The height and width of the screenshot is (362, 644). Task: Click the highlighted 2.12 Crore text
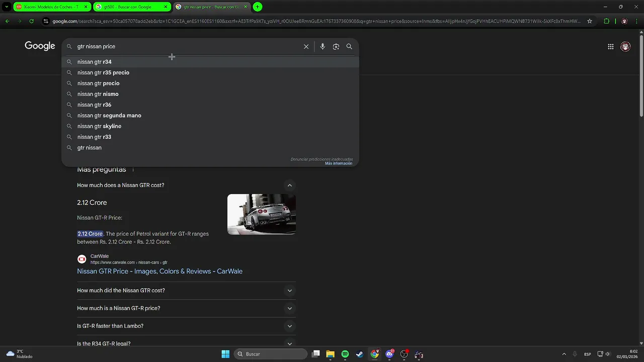[90, 234]
